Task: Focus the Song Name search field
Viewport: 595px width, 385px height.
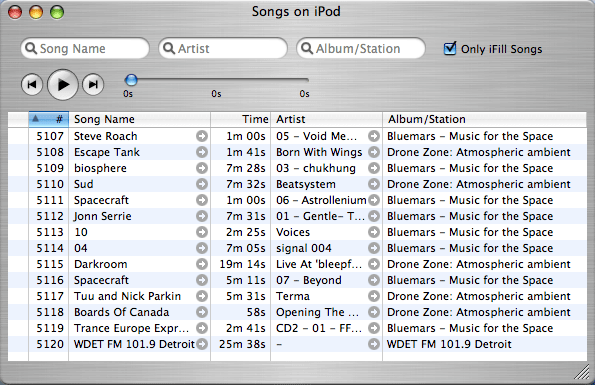Action: coord(85,48)
